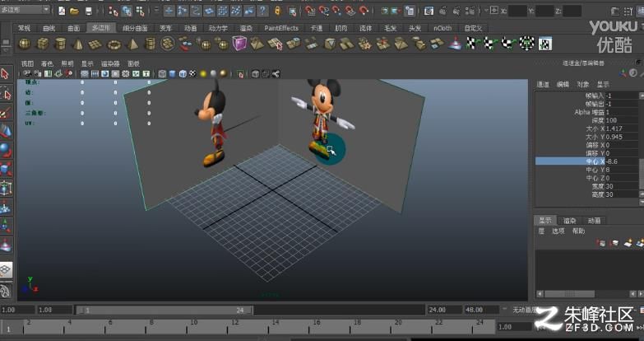
Task: Expand the input field mode dropdown arrow
Action: coord(487,10)
